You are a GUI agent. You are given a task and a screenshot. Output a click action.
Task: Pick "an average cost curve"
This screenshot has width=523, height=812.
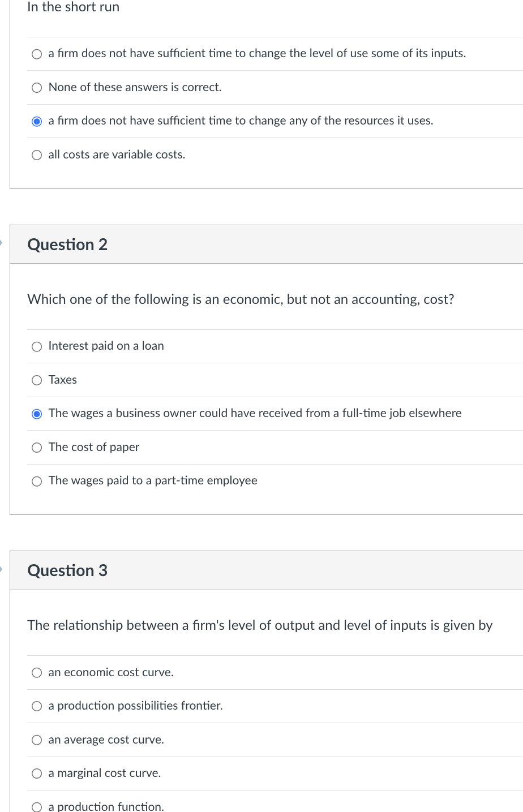[36, 739]
